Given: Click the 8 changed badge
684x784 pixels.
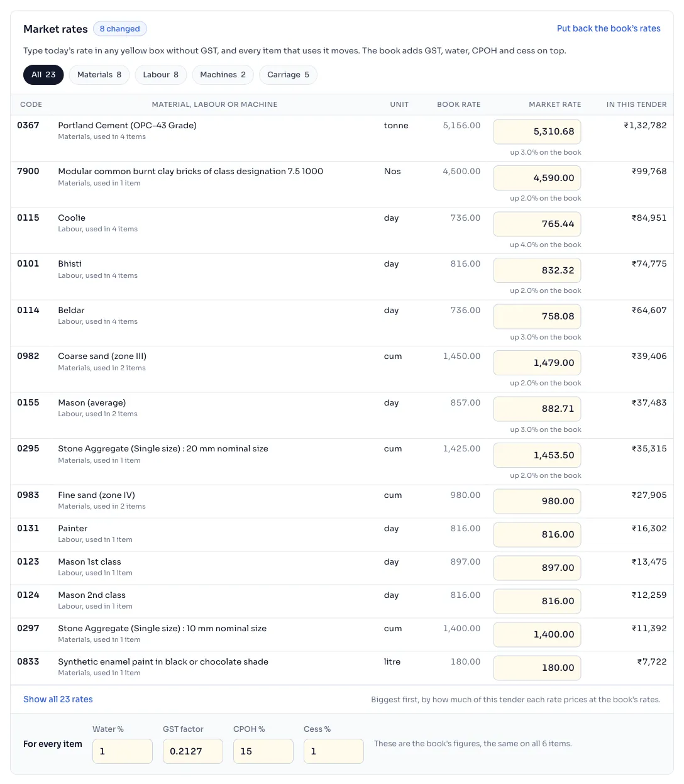Looking at the screenshot, I should (120, 29).
